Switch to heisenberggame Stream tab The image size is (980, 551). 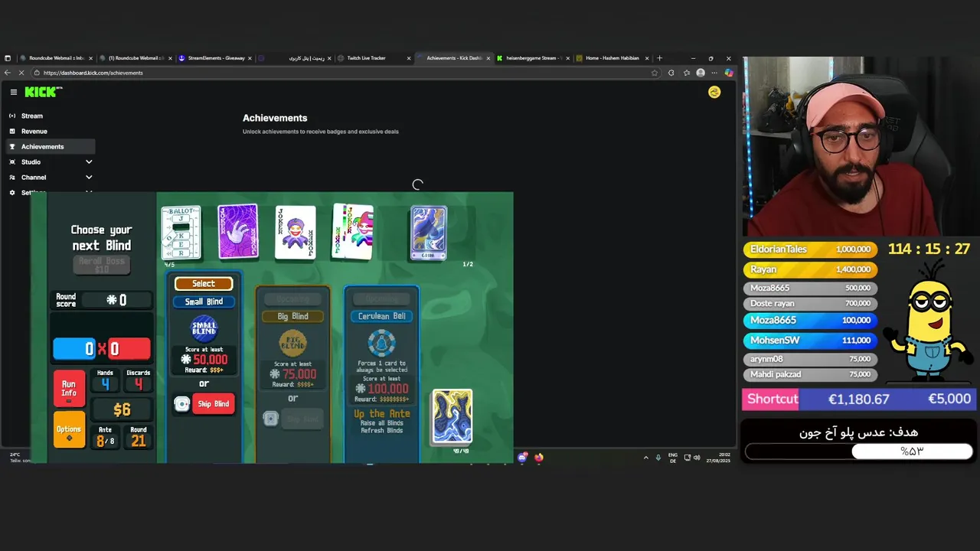tap(534, 58)
